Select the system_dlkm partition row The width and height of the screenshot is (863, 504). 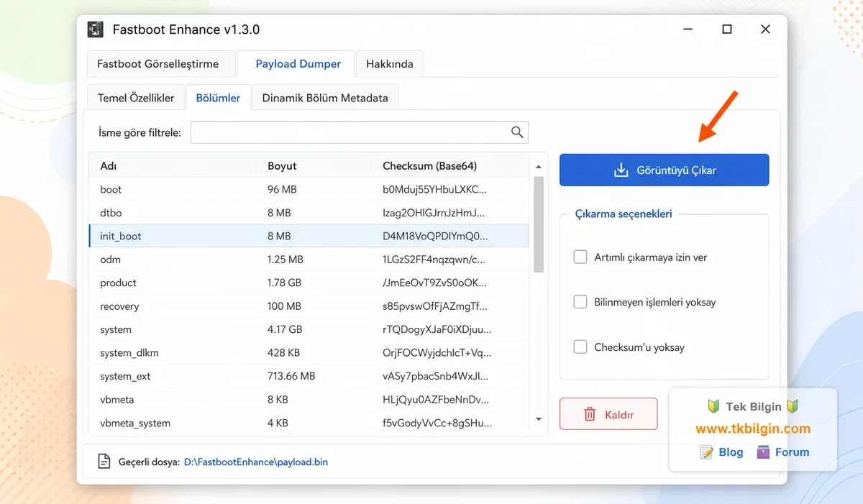pyautogui.click(x=309, y=353)
